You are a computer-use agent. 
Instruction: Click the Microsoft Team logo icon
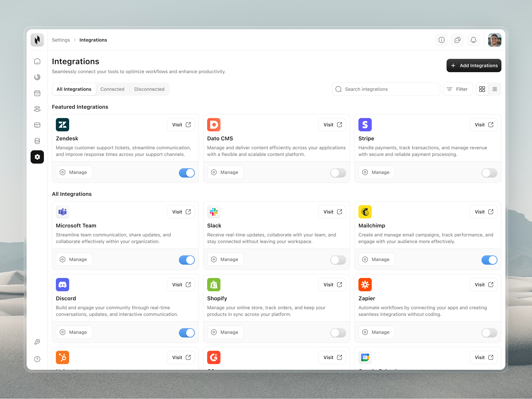pos(63,212)
